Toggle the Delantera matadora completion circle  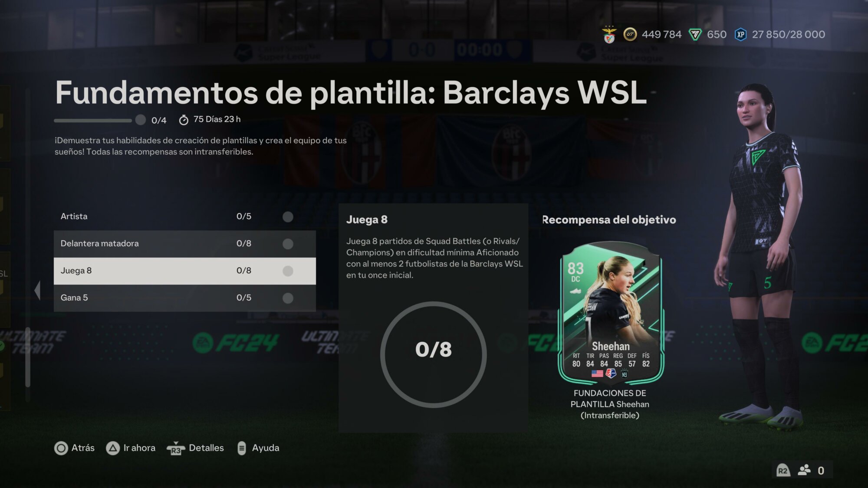pos(288,244)
